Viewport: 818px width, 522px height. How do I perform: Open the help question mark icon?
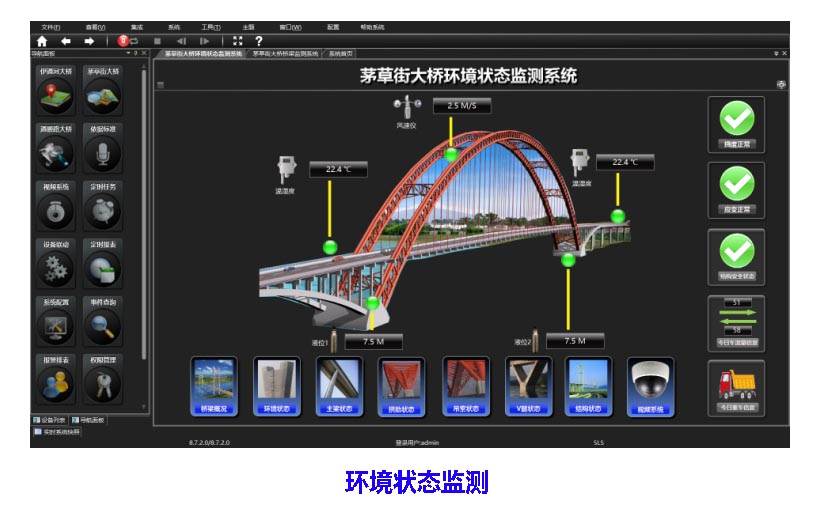tap(258, 41)
